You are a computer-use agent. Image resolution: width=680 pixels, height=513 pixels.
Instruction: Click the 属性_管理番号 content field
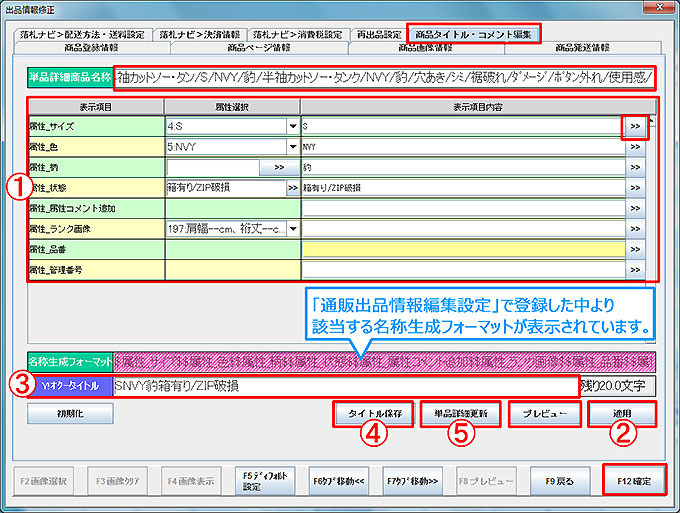pos(463,270)
